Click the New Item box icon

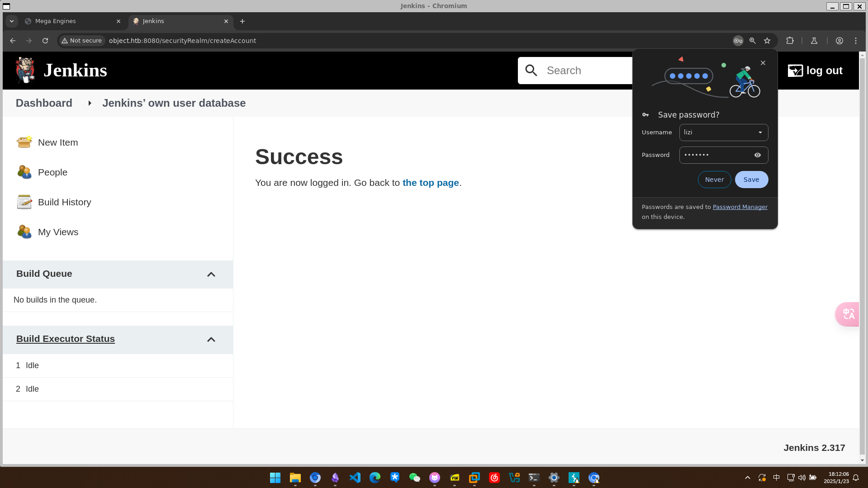(x=24, y=142)
